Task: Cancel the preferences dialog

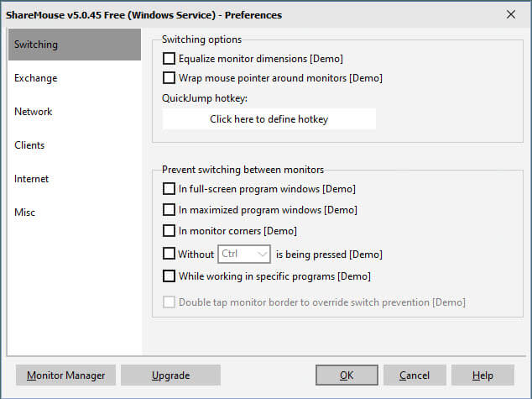Action: click(x=415, y=375)
